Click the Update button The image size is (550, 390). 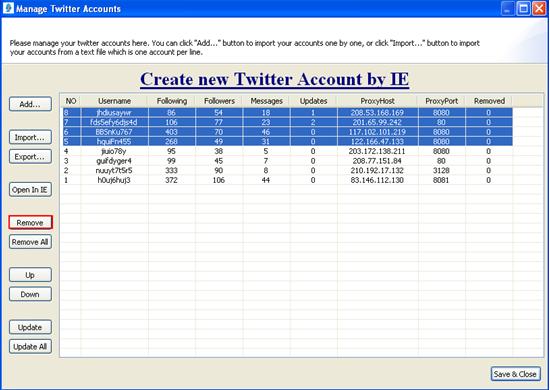click(x=30, y=327)
